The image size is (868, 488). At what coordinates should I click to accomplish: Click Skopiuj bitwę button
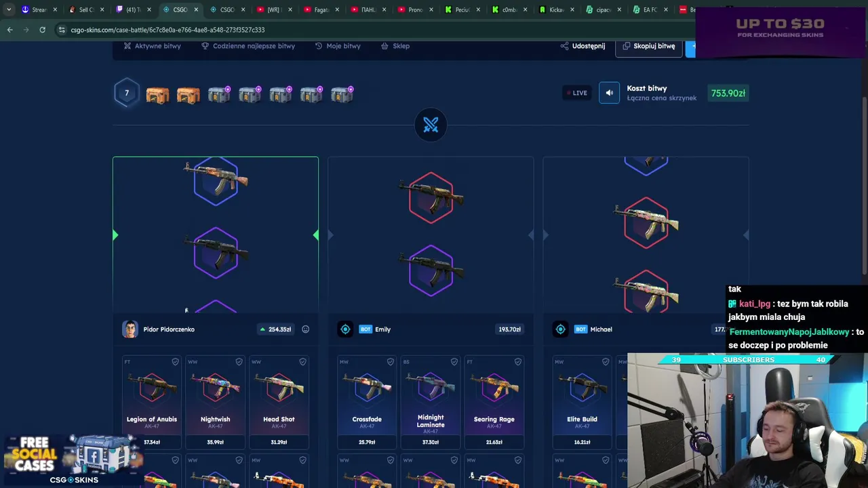click(x=648, y=46)
